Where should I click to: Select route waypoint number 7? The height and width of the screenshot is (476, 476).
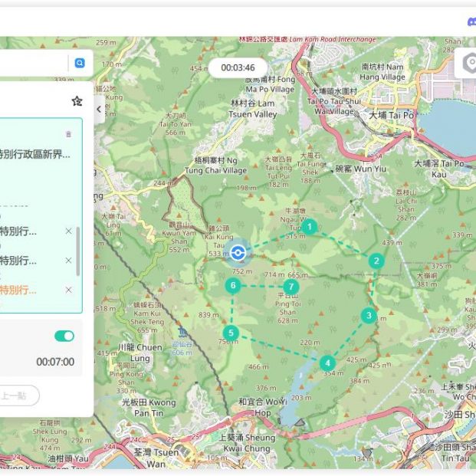(291, 287)
